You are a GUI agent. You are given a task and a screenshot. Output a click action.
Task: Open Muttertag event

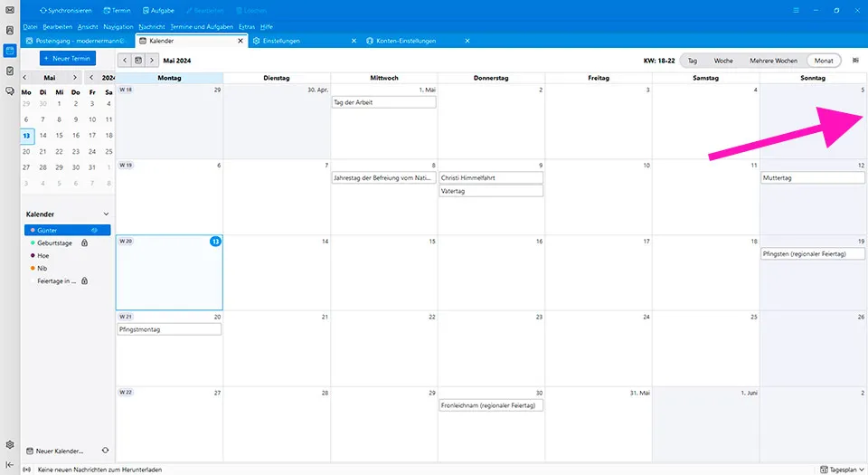pos(813,177)
